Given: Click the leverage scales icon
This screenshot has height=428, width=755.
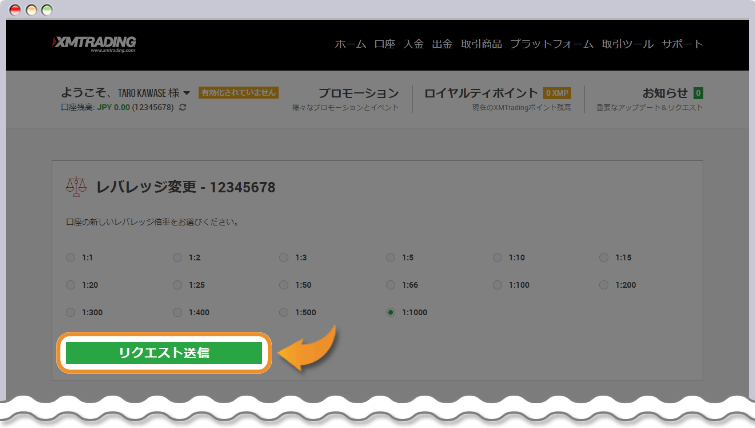Looking at the screenshot, I should (x=76, y=187).
